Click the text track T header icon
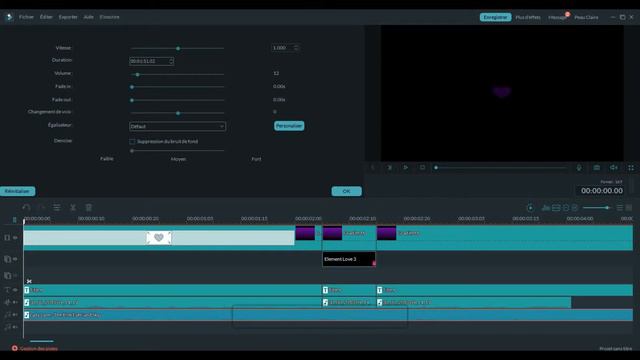The width and height of the screenshot is (640, 360). pyautogui.click(x=7, y=290)
